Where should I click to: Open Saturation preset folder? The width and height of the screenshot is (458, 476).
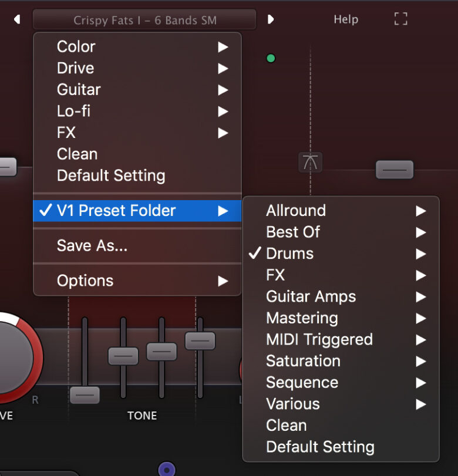click(341, 361)
